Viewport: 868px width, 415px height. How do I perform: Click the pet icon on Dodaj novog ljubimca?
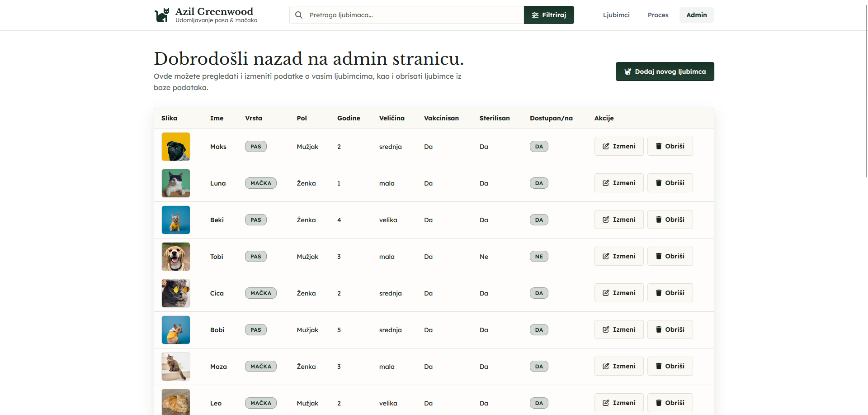point(627,72)
